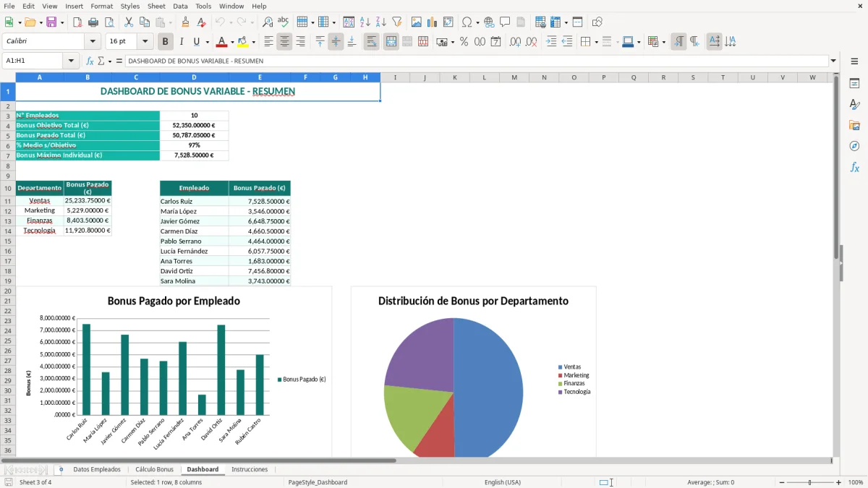Apply the red font color
This screenshot has width=868, height=488.
pos(222,42)
